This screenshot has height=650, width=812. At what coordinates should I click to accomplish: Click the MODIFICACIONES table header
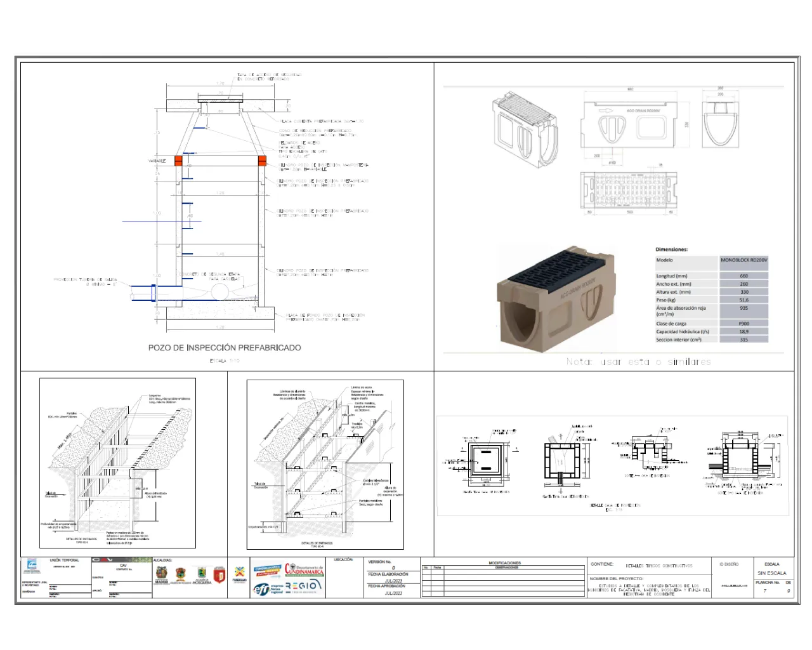[x=504, y=563]
